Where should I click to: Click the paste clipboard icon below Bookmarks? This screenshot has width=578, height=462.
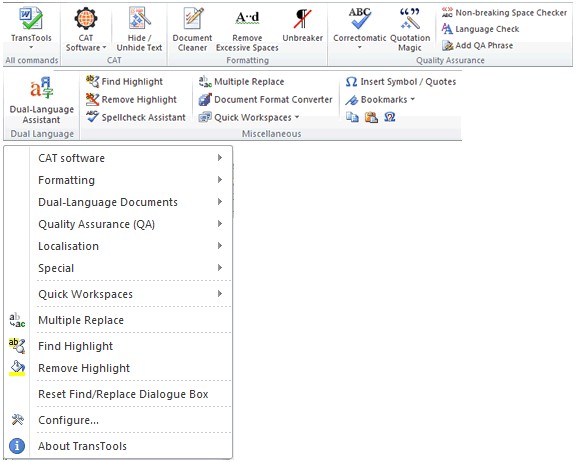(x=371, y=117)
